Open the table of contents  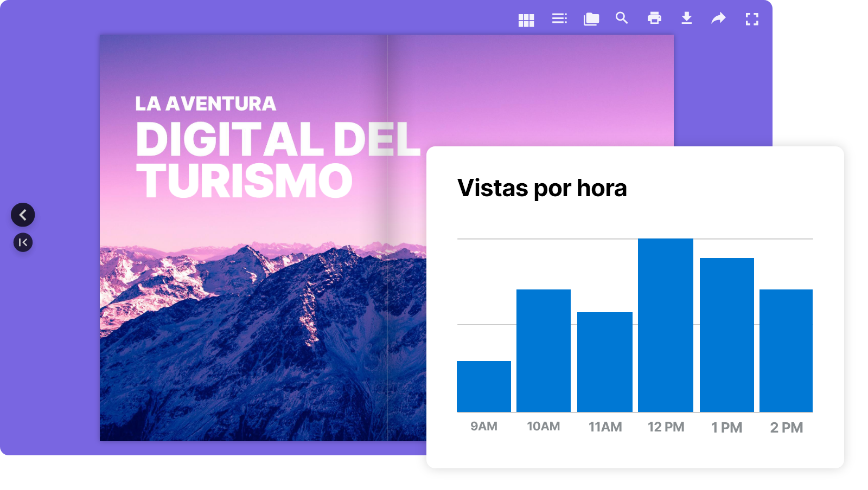tap(558, 19)
